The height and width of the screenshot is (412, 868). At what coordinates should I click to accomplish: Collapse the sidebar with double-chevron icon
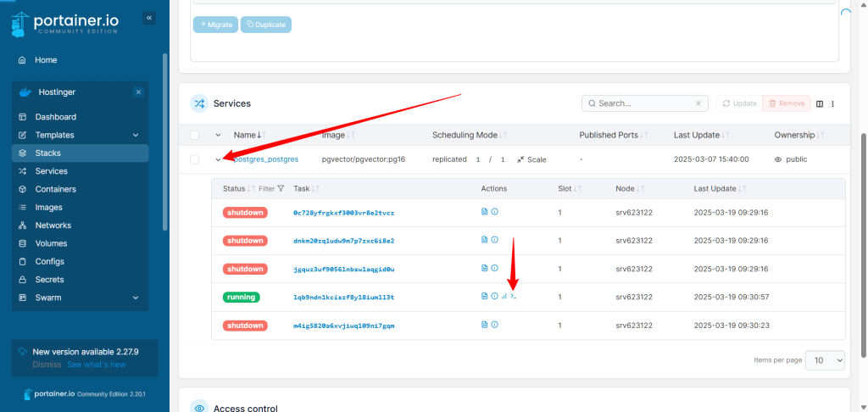tap(149, 18)
